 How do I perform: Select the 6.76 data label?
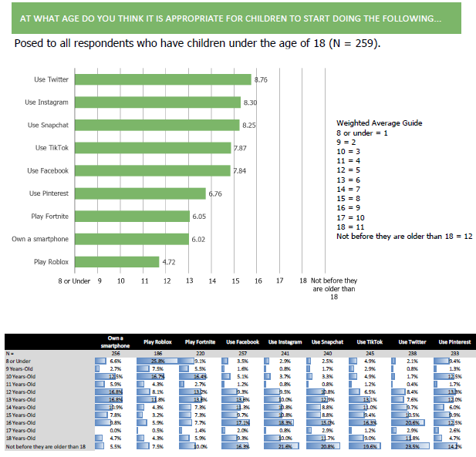coord(215,193)
